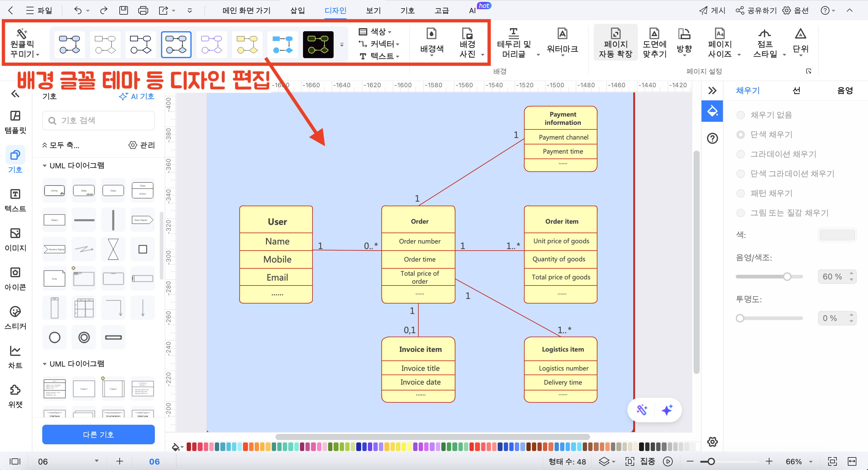Select 채우기 없음 no fill option

point(740,115)
